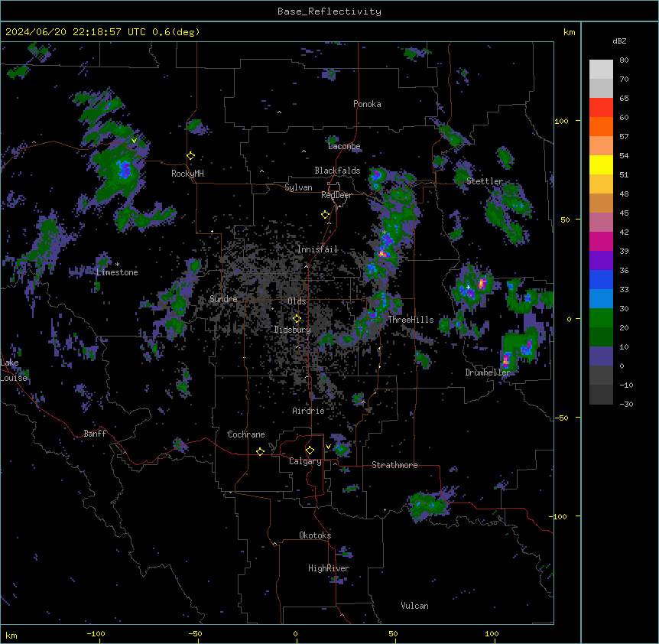This screenshot has width=659, height=644.
Task: Click the yellow diamond marker above Calgary
Action: 310,450
